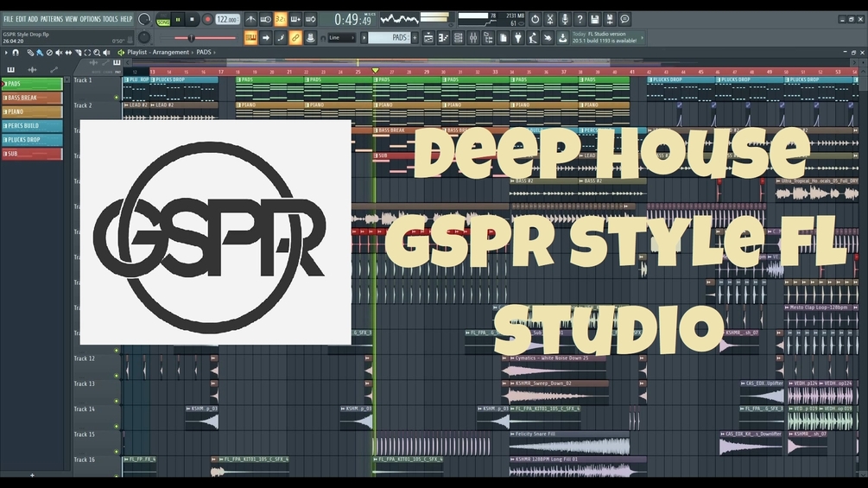Select the playlist mute tool
This screenshot has width=868, height=488.
(59, 53)
